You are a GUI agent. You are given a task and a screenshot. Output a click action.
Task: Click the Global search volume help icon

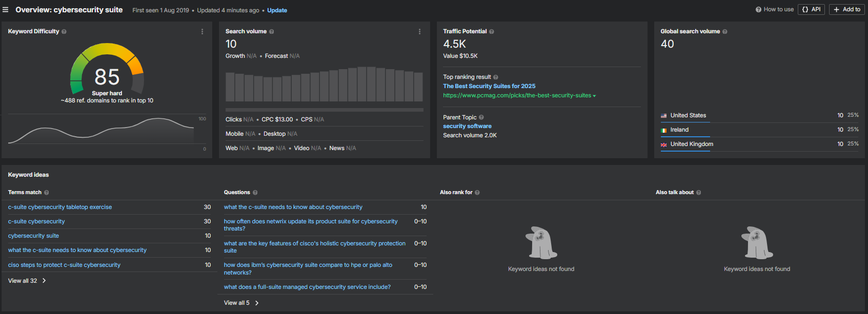(x=725, y=32)
